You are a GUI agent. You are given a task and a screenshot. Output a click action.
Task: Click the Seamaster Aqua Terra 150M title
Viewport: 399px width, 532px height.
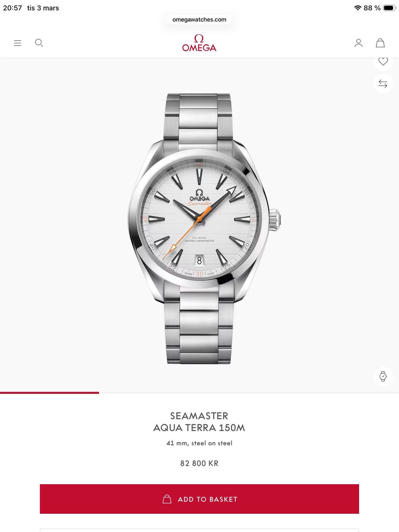click(x=199, y=421)
